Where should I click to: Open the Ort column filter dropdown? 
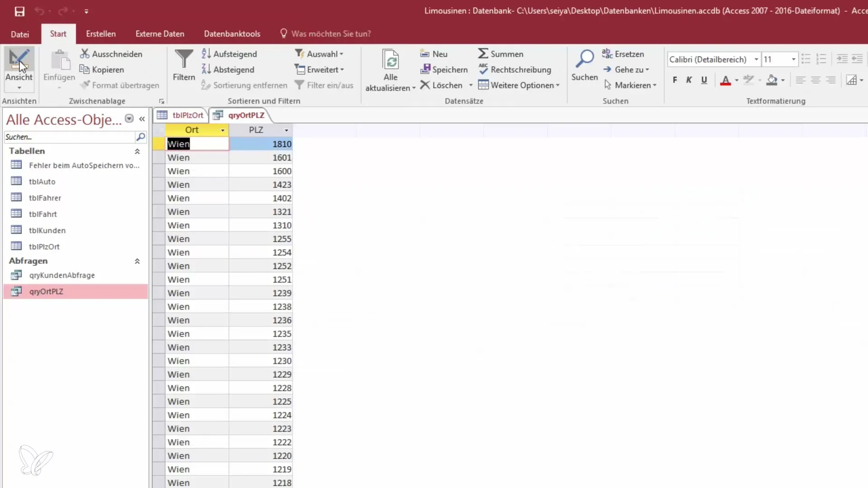coord(222,130)
